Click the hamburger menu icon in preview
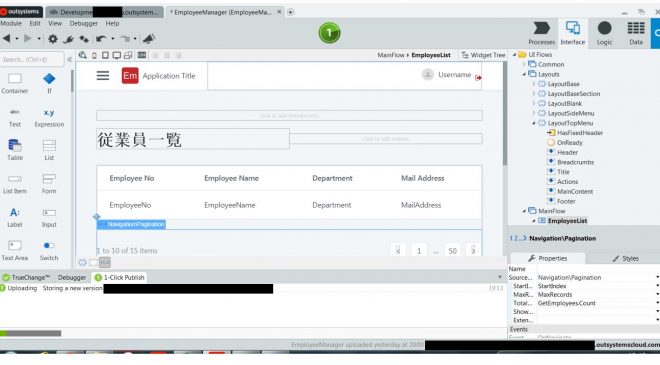The image size is (660, 365). [103, 76]
